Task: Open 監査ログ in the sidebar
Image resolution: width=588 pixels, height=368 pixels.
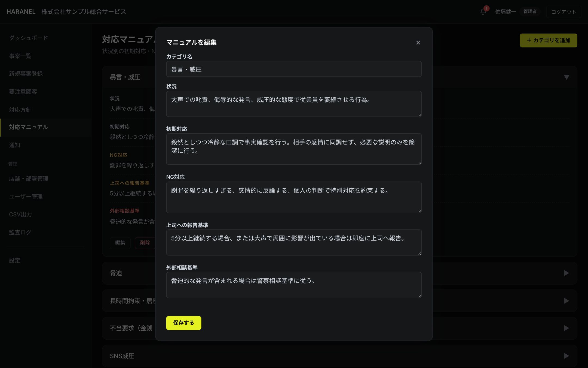Action: pos(45,232)
